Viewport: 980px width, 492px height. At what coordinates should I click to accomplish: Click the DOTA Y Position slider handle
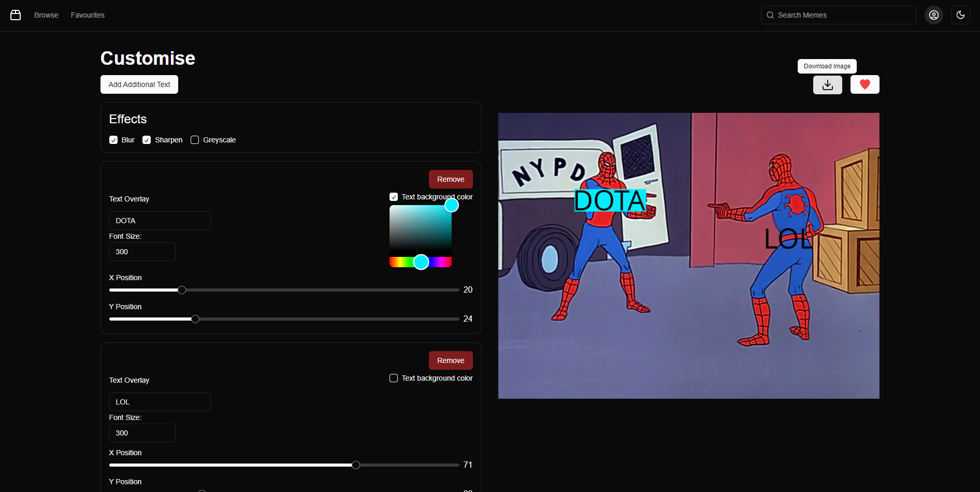pos(195,319)
